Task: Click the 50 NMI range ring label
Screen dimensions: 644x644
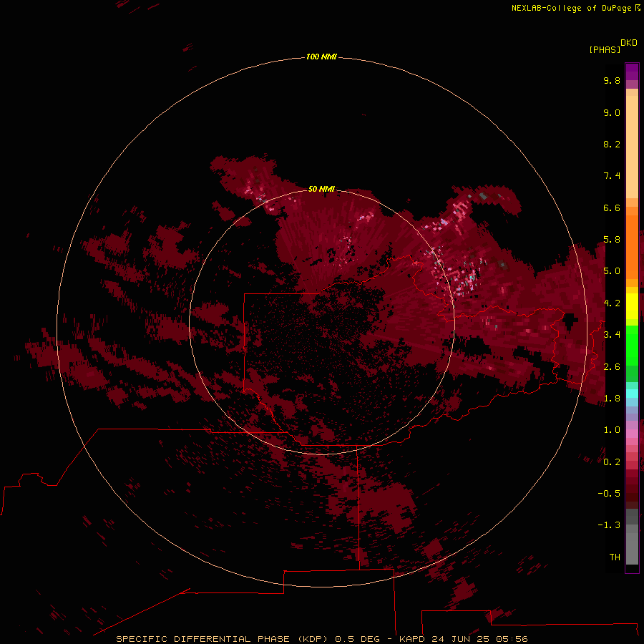Action: pyautogui.click(x=321, y=189)
